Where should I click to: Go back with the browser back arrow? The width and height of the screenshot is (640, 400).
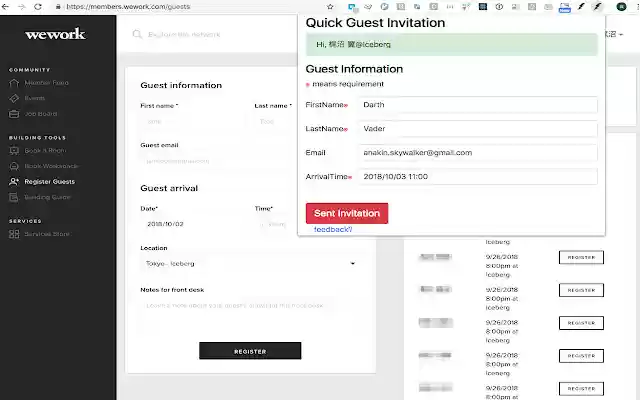pos(5,7)
